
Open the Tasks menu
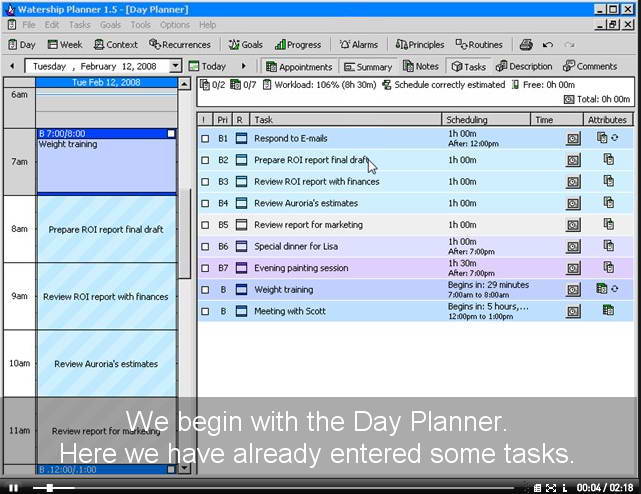[x=80, y=25]
